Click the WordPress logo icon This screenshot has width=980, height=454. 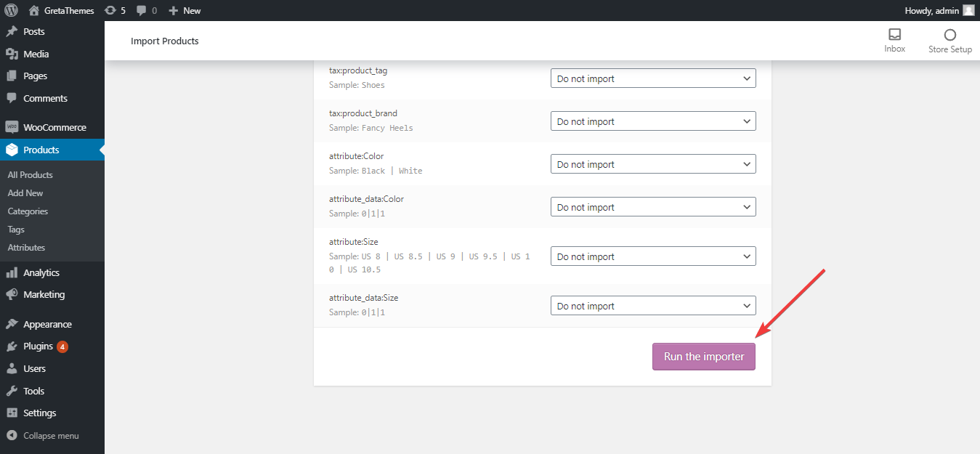coord(11,10)
